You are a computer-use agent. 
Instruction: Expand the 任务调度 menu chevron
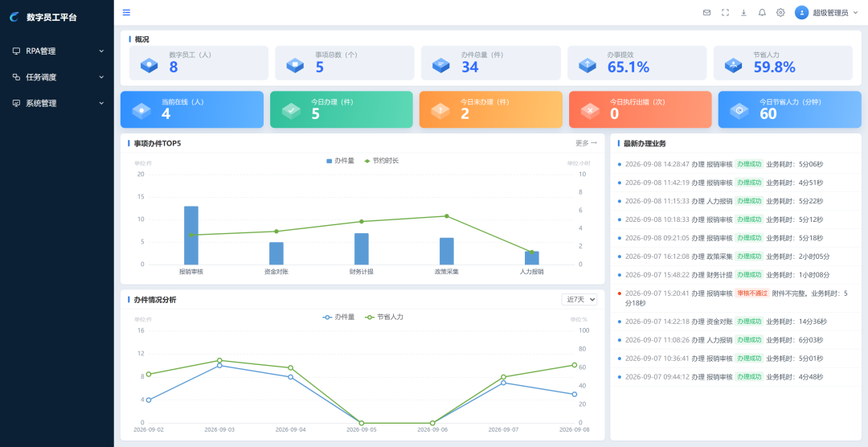pyautogui.click(x=101, y=77)
